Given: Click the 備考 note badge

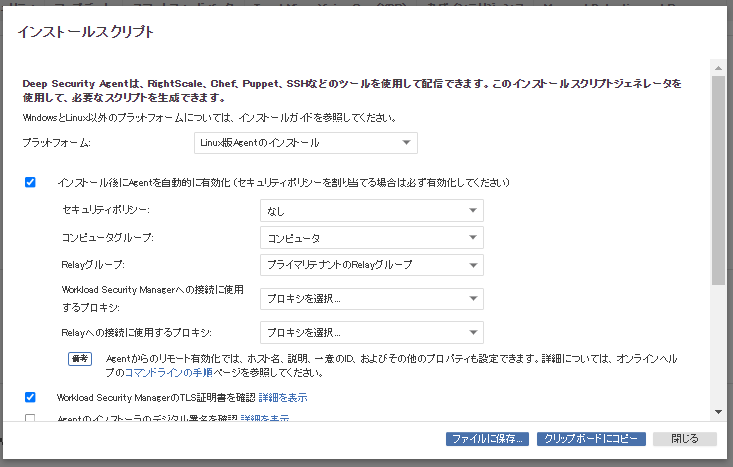Looking at the screenshot, I should tap(80, 359).
